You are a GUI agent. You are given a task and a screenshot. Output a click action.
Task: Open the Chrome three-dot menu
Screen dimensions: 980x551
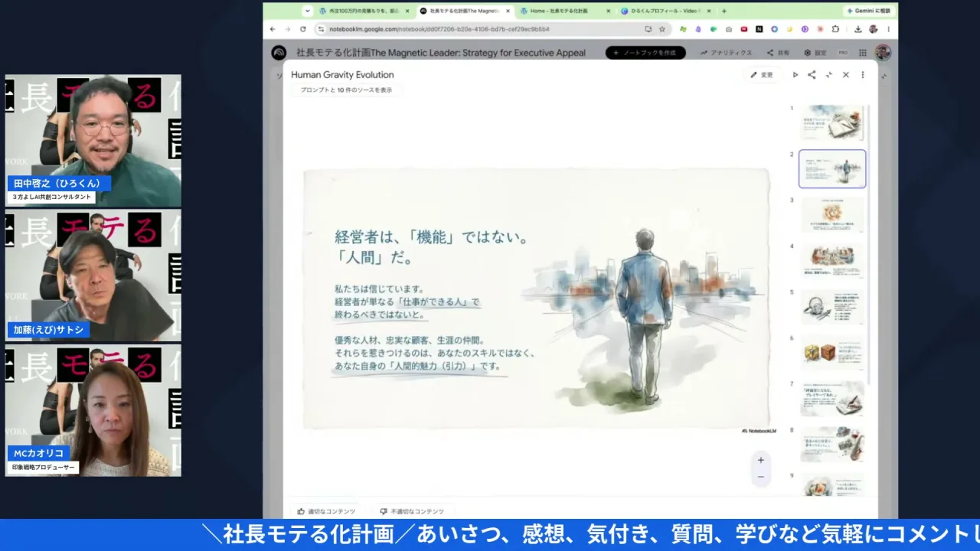point(888,29)
